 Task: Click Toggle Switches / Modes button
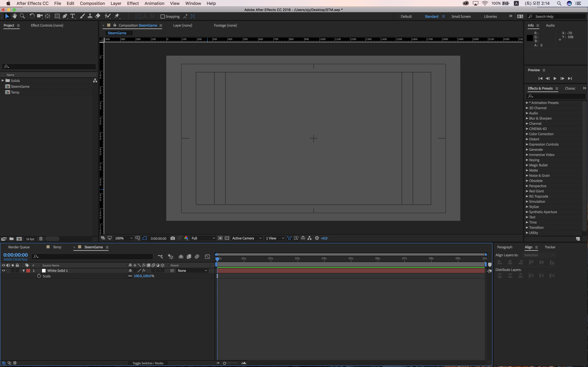coord(148,363)
